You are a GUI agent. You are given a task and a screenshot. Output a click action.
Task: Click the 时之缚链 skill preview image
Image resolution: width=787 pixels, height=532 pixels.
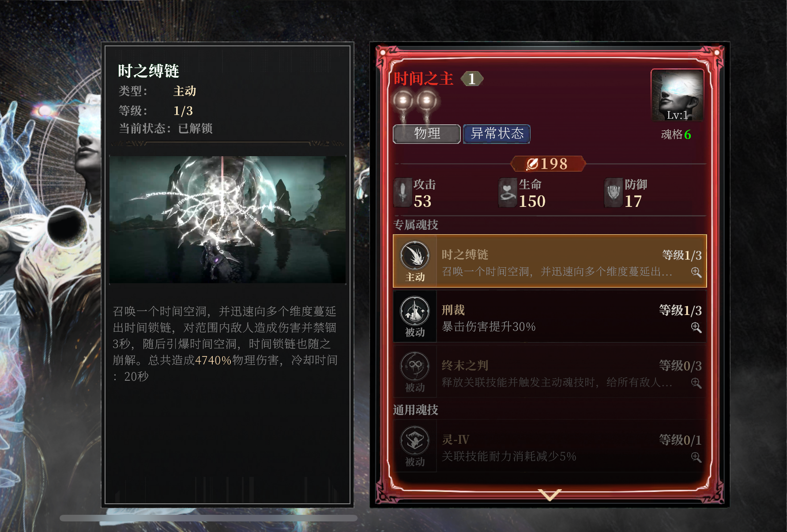227,219
